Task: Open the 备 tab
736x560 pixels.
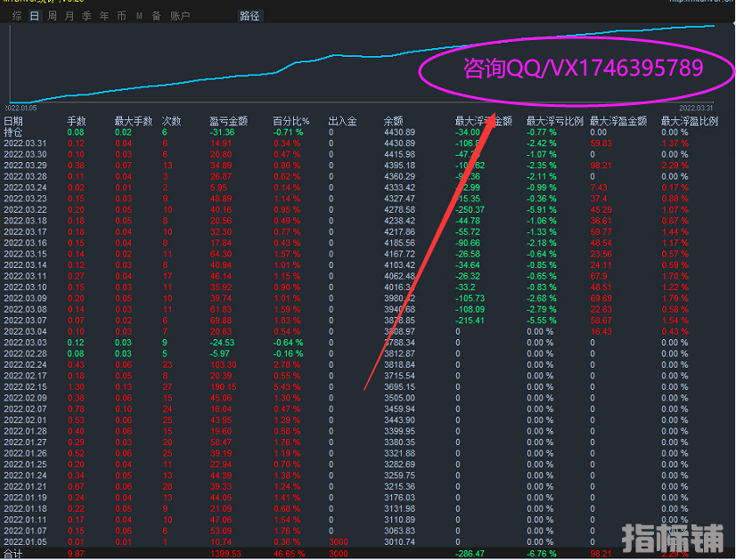Action: (x=156, y=16)
